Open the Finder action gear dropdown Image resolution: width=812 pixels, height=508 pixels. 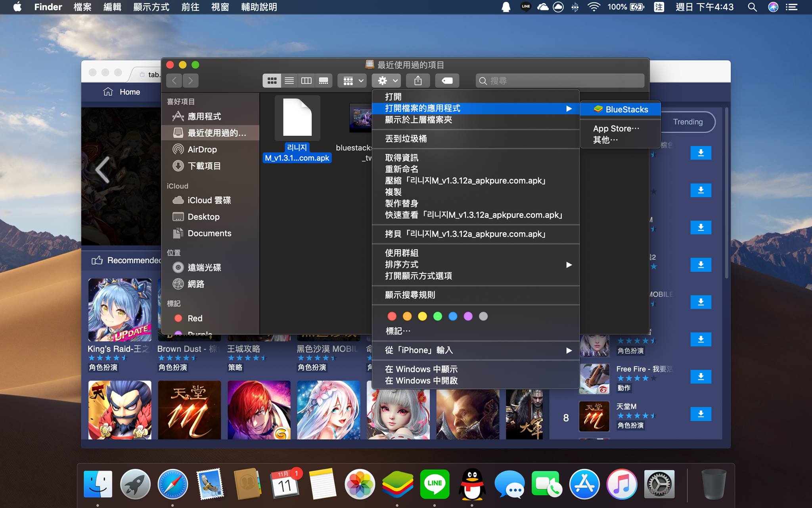(x=386, y=81)
